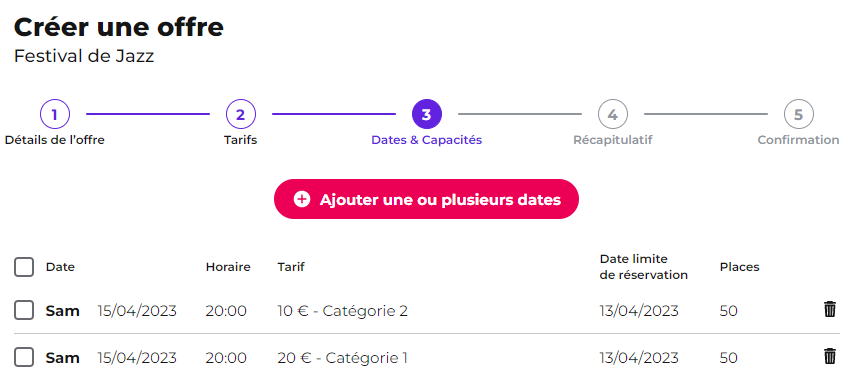The height and width of the screenshot is (392, 854).
Task: Tick checkbox for 20 € Catégorie 1 row
Action: [x=24, y=357]
